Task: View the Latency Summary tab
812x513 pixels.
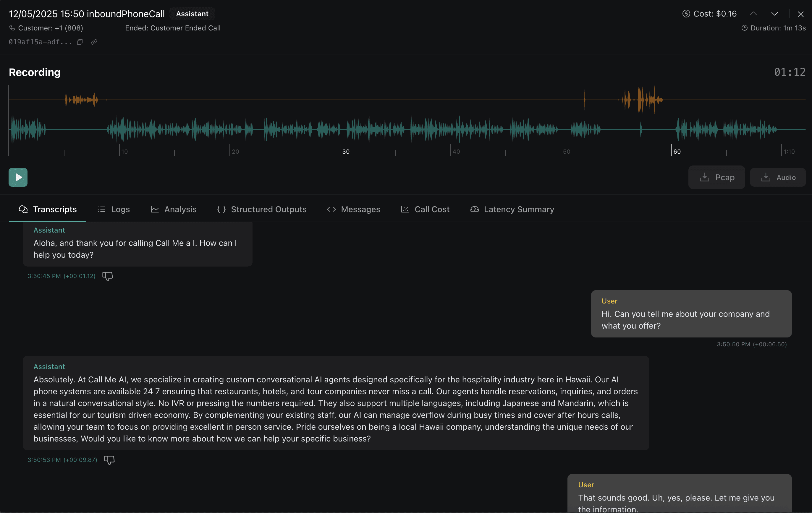Action: (512, 209)
